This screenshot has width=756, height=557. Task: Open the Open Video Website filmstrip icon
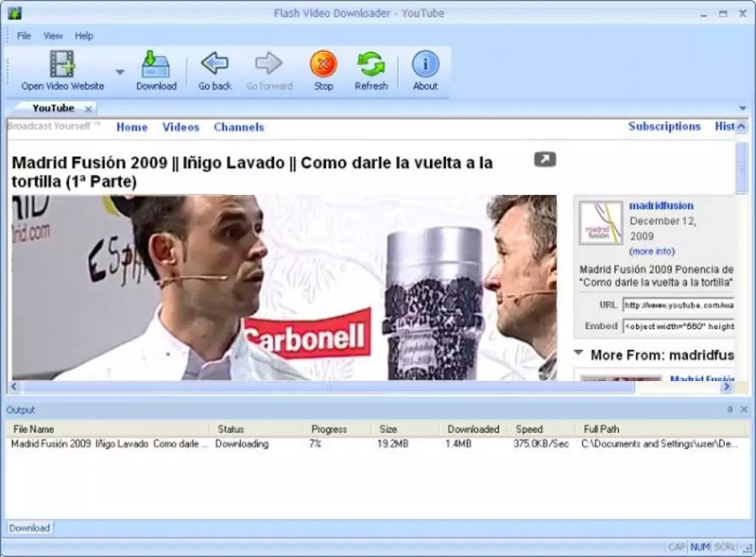[x=62, y=63]
